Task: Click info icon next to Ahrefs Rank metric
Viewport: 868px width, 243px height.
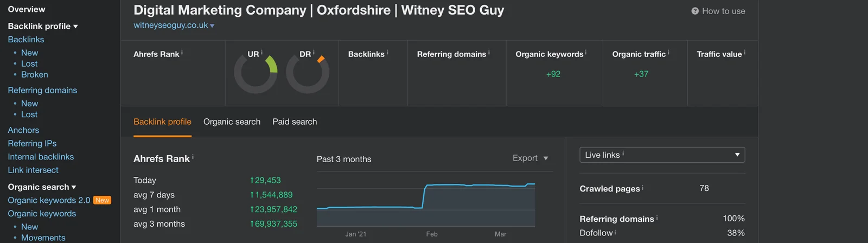Action: coord(182,53)
